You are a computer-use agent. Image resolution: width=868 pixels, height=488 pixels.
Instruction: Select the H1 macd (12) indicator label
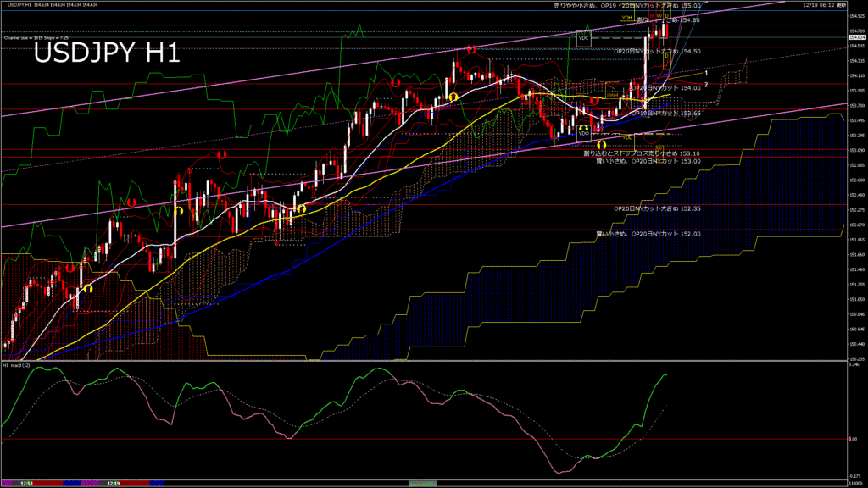point(17,365)
